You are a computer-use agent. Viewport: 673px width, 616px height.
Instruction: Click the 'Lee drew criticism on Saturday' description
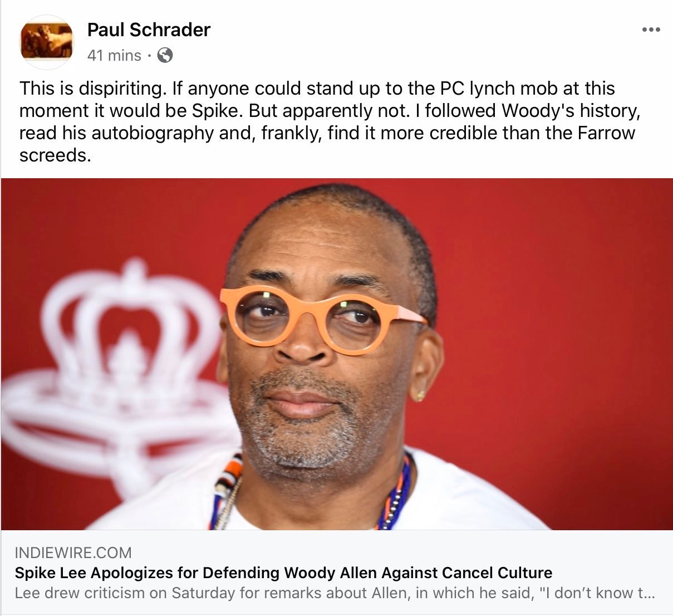point(334,593)
